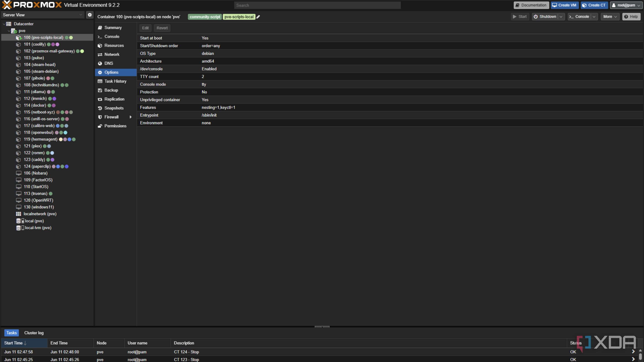
Task: Select the Protection option row
Action: (x=390, y=92)
